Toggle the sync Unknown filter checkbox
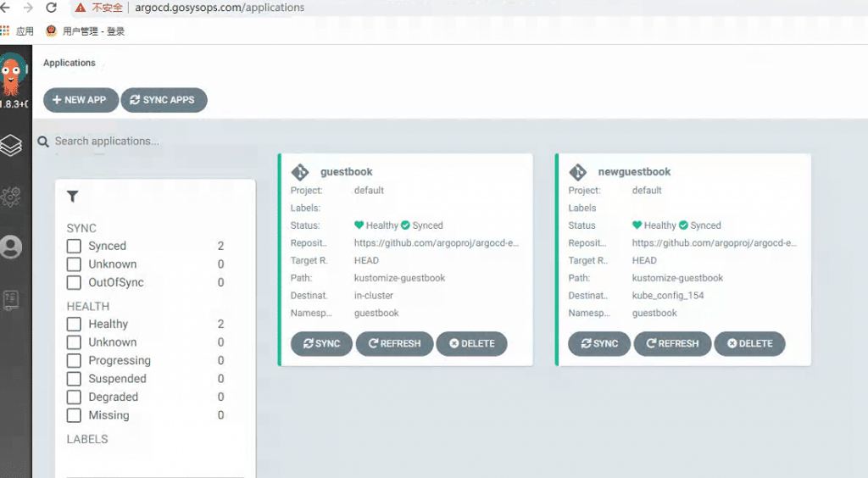The width and height of the screenshot is (868, 478). click(x=74, y=264)
